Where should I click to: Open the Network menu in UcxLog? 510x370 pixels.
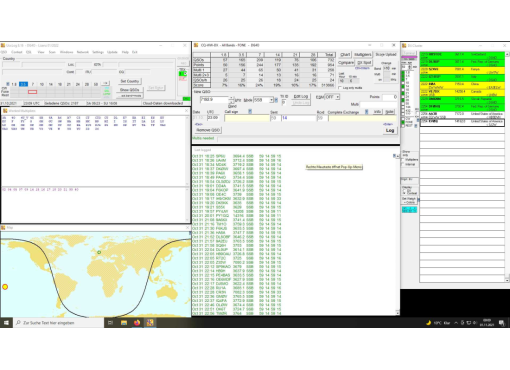pyautogui.click(x=83, y=52)
